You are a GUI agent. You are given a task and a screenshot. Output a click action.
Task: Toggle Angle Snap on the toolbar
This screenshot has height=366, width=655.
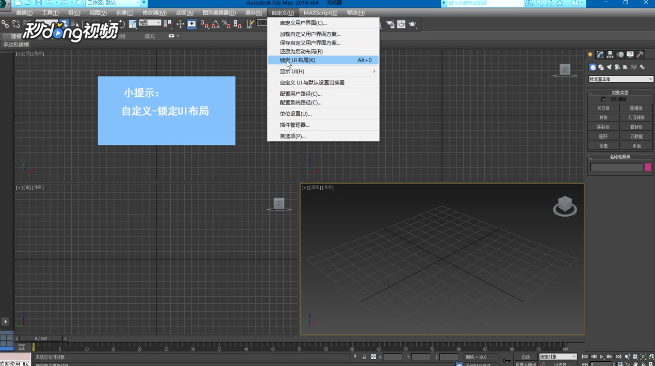click(x=215, y=24)
